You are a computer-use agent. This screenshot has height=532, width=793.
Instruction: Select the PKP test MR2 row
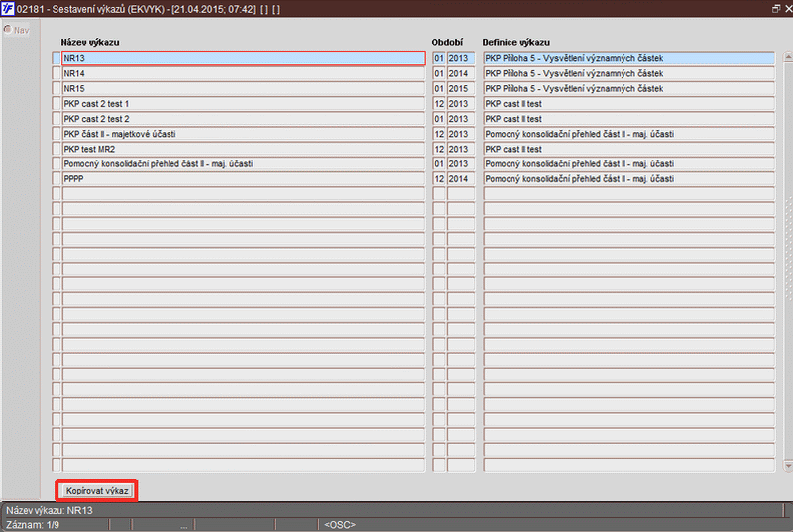[x=243, y=149]
